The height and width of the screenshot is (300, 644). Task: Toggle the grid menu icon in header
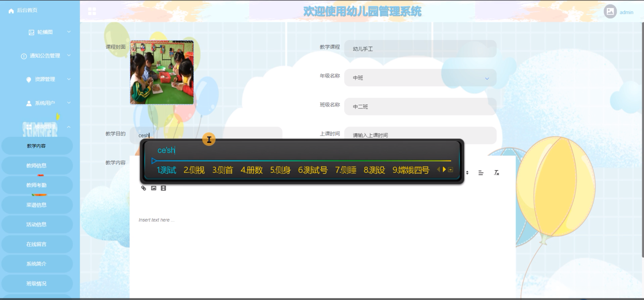(92, 11)
